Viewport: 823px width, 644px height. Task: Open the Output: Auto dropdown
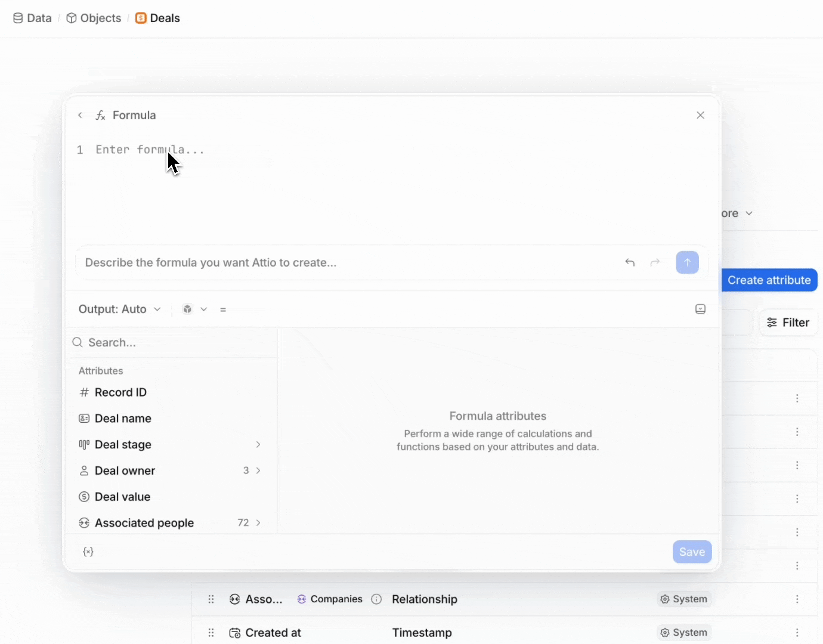click(x=120, y=309)
